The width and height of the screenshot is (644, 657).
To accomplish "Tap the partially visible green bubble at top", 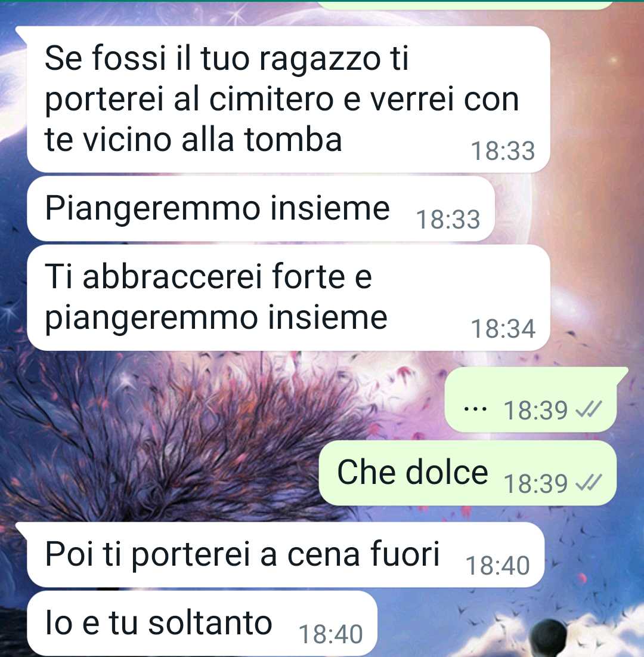I will click(465, 5).
